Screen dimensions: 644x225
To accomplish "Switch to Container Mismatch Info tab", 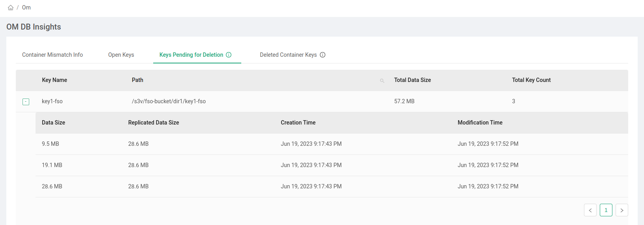I will point(53,55).
